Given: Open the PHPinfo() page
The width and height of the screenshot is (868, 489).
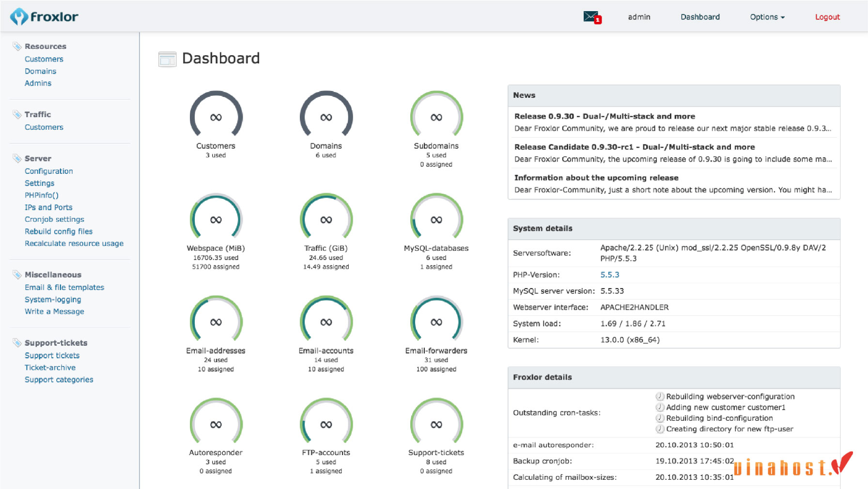Looking at the screenshot, I should (x=42, y=196).
